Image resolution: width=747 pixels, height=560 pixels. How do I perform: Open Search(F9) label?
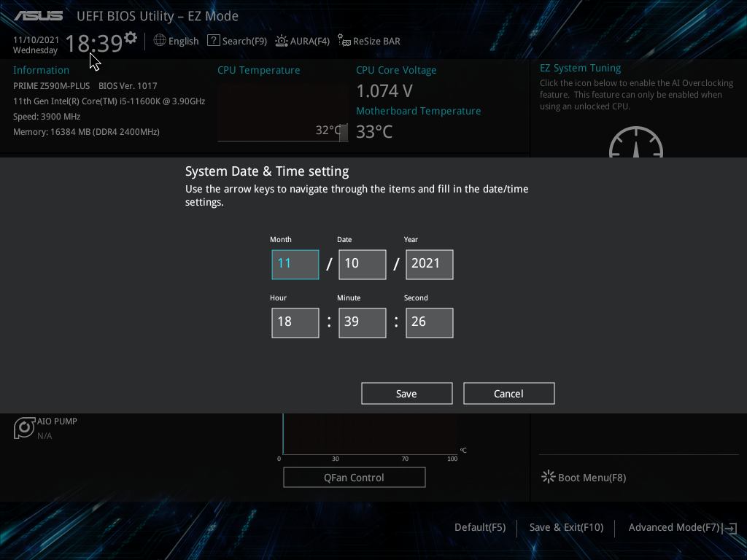click(x=244, y=41)
